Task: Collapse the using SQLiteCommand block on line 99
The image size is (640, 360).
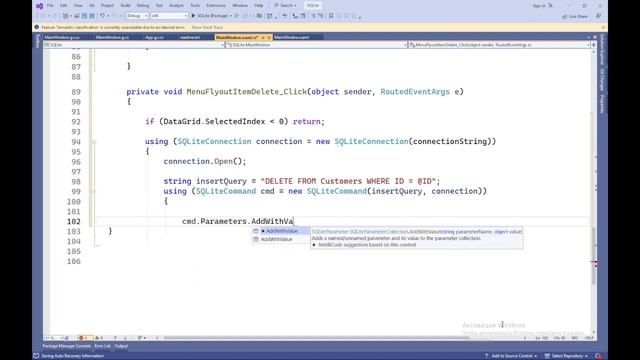Action: tap(94, 191)
